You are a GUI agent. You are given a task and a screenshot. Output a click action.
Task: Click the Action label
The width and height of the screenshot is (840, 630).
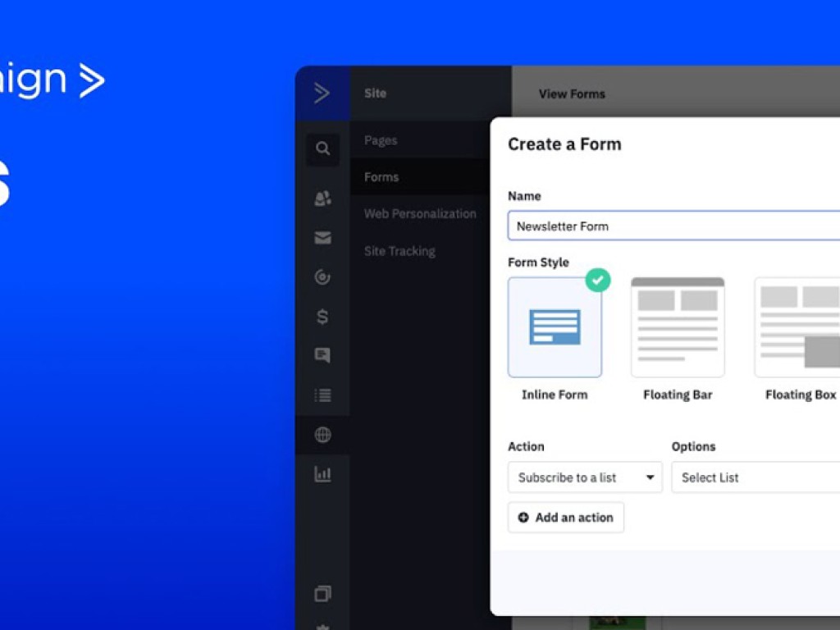coord(526,447)
